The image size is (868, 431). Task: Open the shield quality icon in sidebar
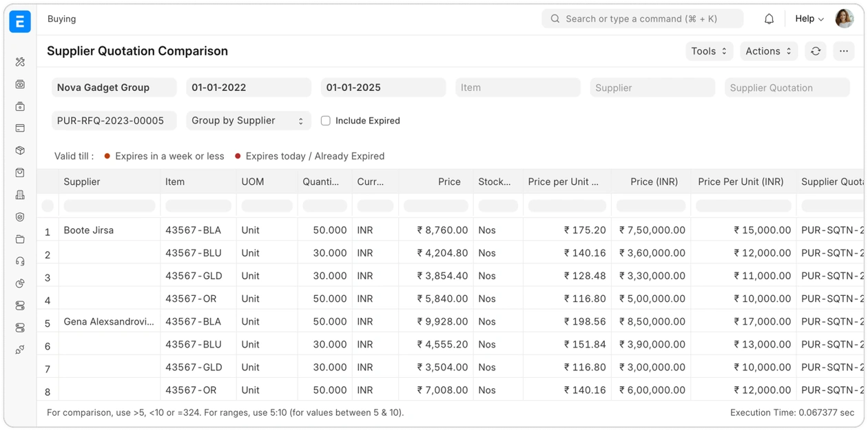click(20, 217)
